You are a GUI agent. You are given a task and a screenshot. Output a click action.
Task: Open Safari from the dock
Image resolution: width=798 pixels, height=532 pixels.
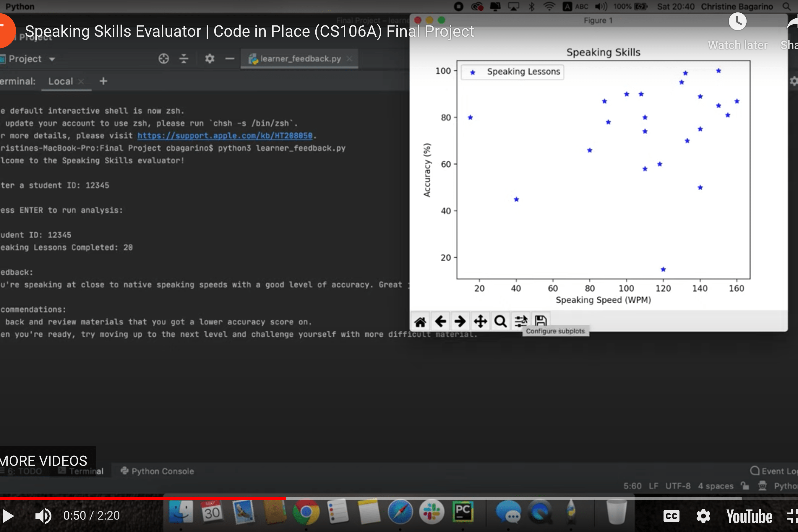coord(400,511)
